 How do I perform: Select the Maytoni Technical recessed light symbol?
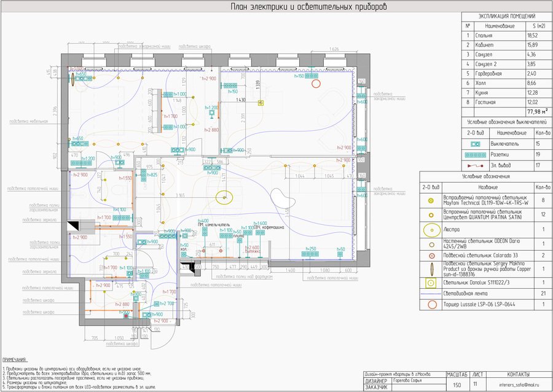coord(431,200)
